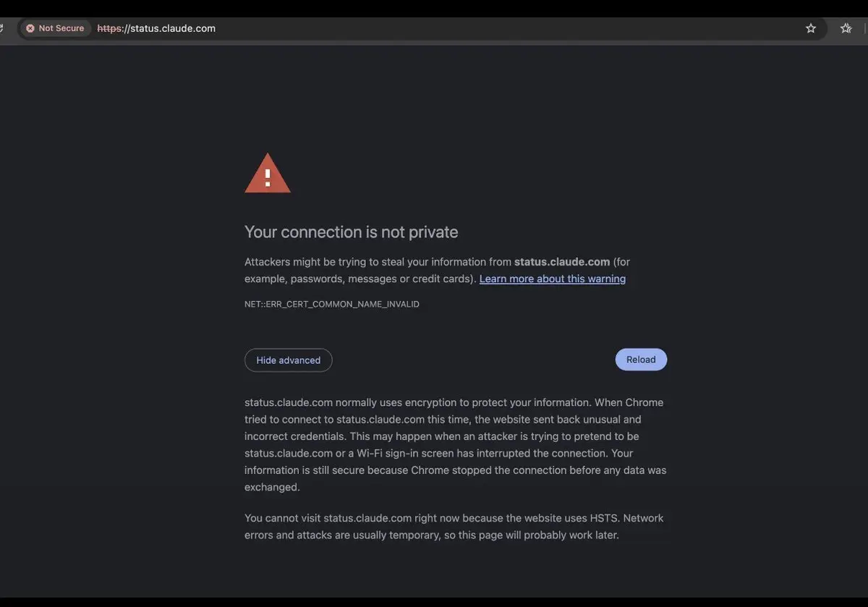This screenshot has height=607, width=868.
Task: Click the red X circle security icon
Action: (x=30, y=28)
